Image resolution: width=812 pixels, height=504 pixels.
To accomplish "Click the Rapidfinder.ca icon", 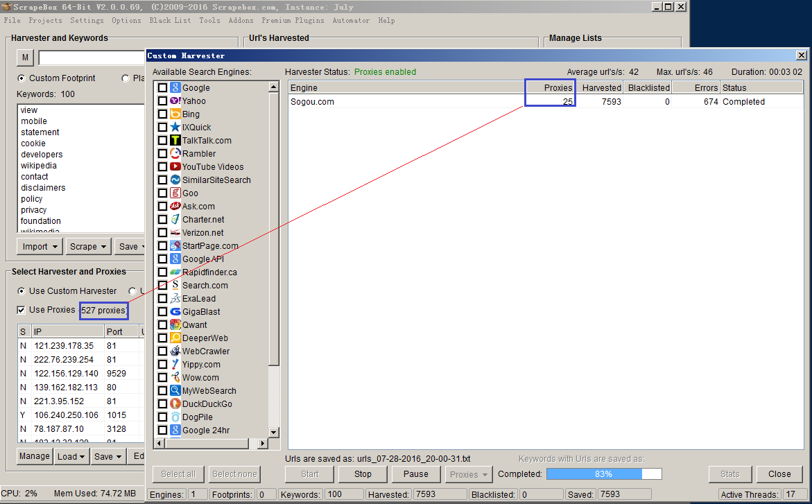I will point(175,272).
